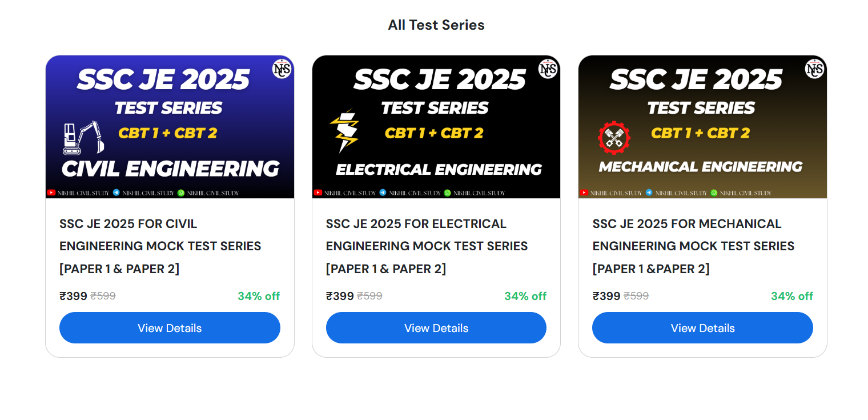Select the Mechanical Engineering banner thumbnail

coord(702,127)
